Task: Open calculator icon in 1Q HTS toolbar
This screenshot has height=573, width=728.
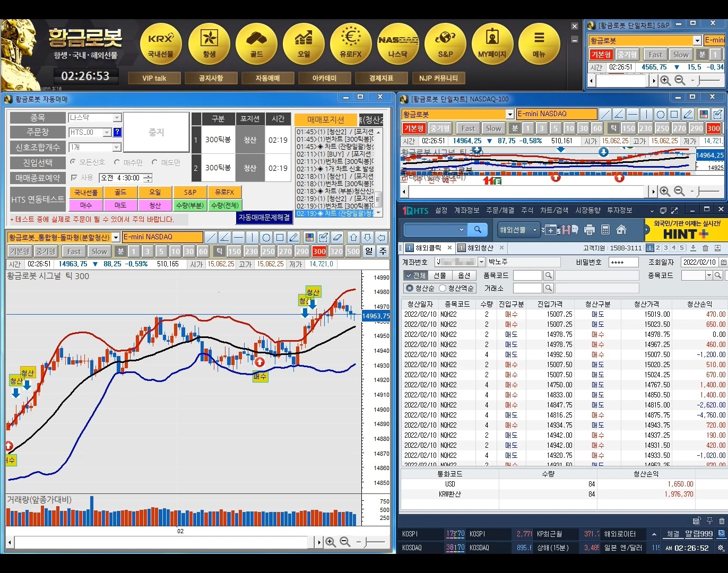Action: tap(605, 230)
